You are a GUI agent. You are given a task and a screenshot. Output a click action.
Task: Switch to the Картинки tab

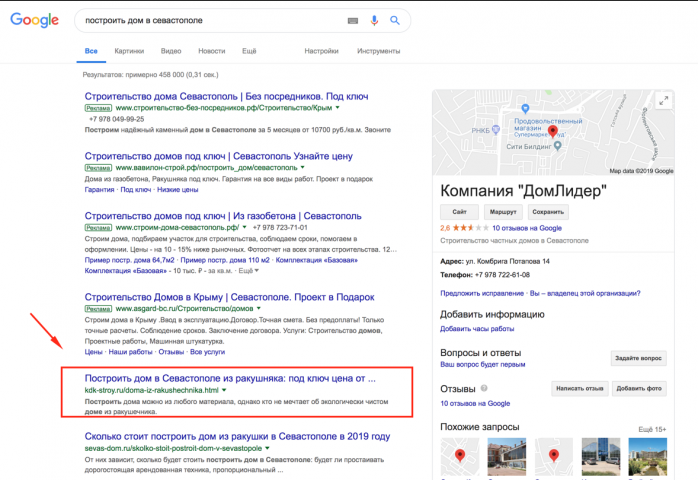(129, 51)
